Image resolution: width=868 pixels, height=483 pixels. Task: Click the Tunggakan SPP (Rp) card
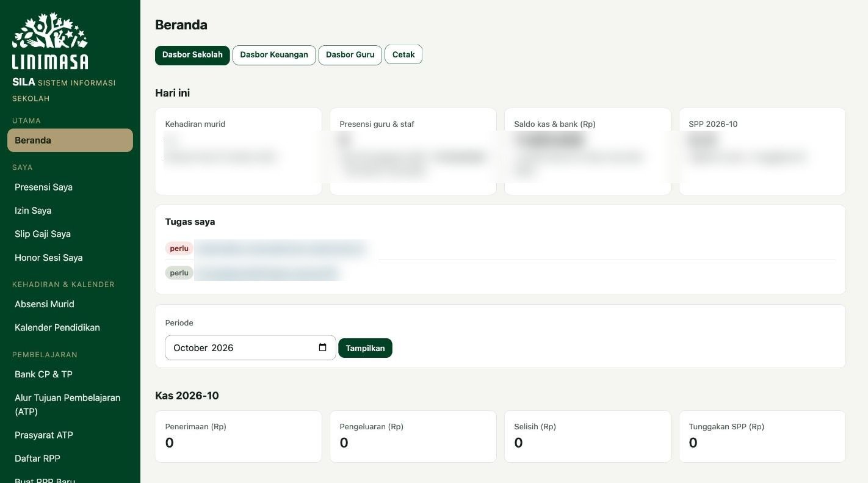point(762,437)
